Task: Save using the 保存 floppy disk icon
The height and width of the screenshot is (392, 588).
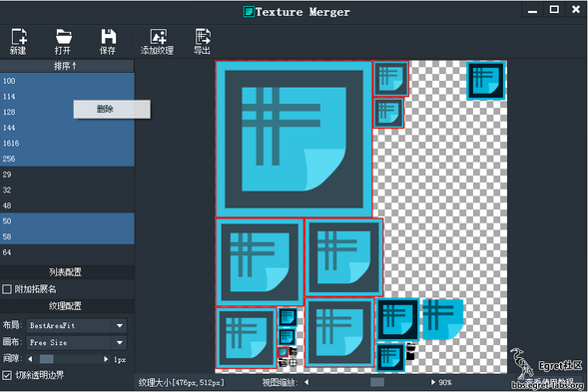Action: tap(108, 41)
